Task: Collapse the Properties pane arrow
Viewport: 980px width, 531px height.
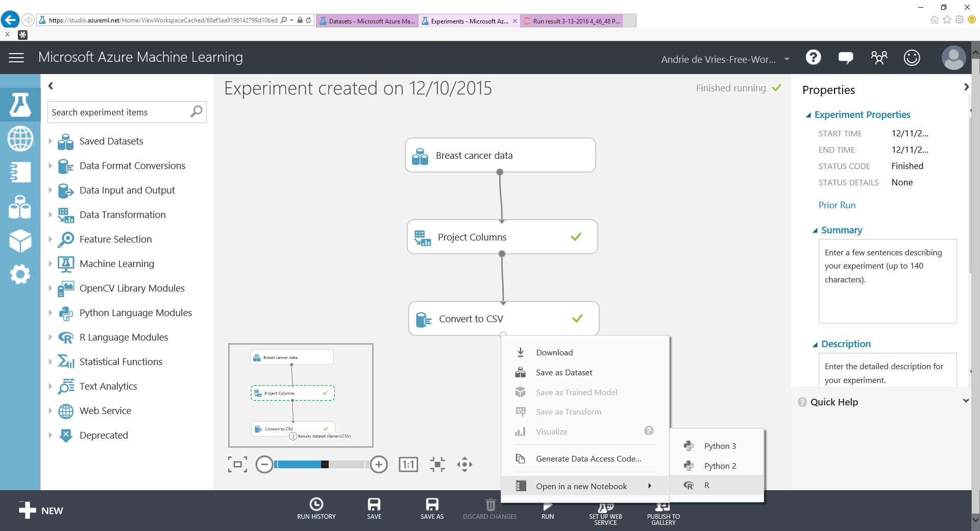Action: (x=966, y=87)
